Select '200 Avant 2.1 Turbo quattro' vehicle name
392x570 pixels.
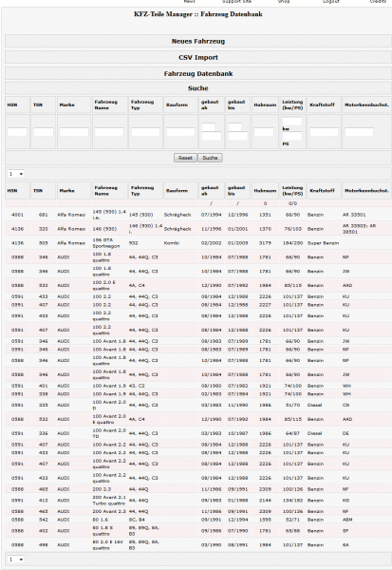click(x=108, y=501)
